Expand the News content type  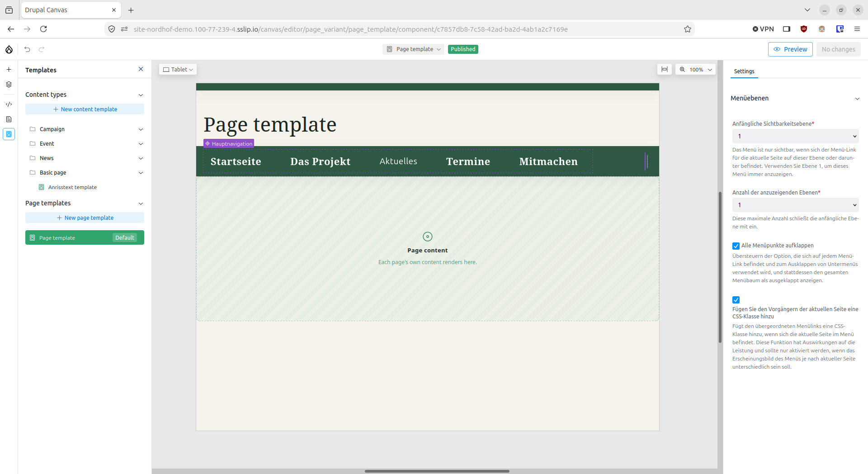pyautogui.click(x=141, y=158)
